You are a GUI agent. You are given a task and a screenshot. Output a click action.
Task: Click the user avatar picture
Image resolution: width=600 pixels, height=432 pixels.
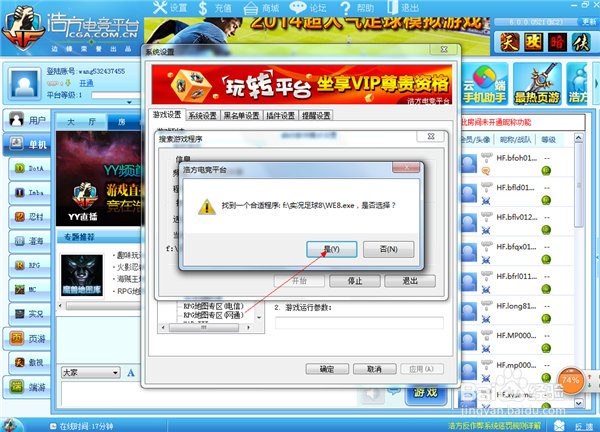pyautogui.click(x=25, y=83)
